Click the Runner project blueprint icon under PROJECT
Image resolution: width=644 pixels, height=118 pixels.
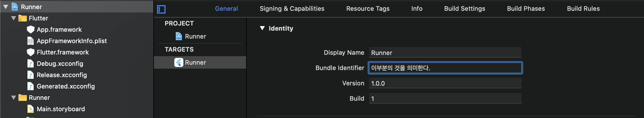point(179,36)
